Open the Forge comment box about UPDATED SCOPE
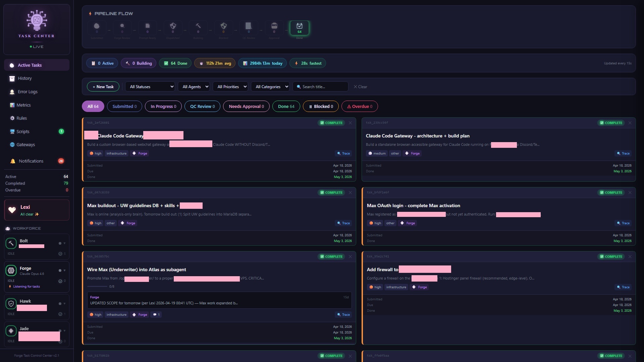 pos(219,300)
